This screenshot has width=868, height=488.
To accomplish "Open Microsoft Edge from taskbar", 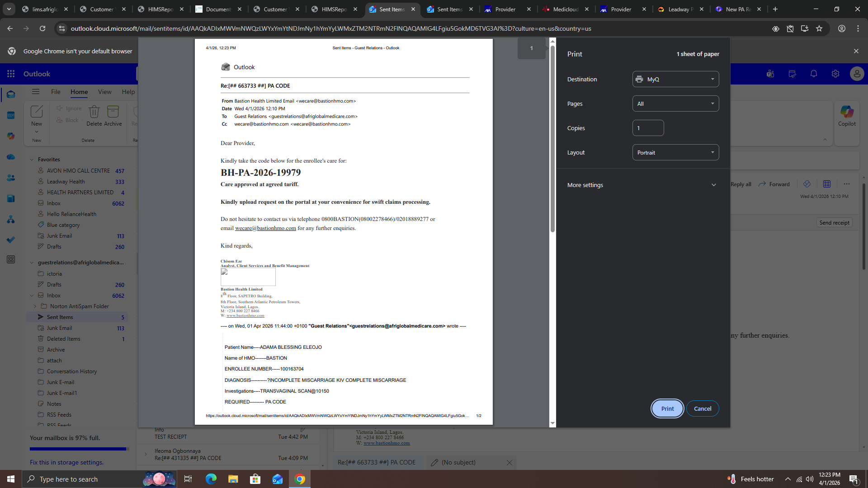I will tap(211, 479).
